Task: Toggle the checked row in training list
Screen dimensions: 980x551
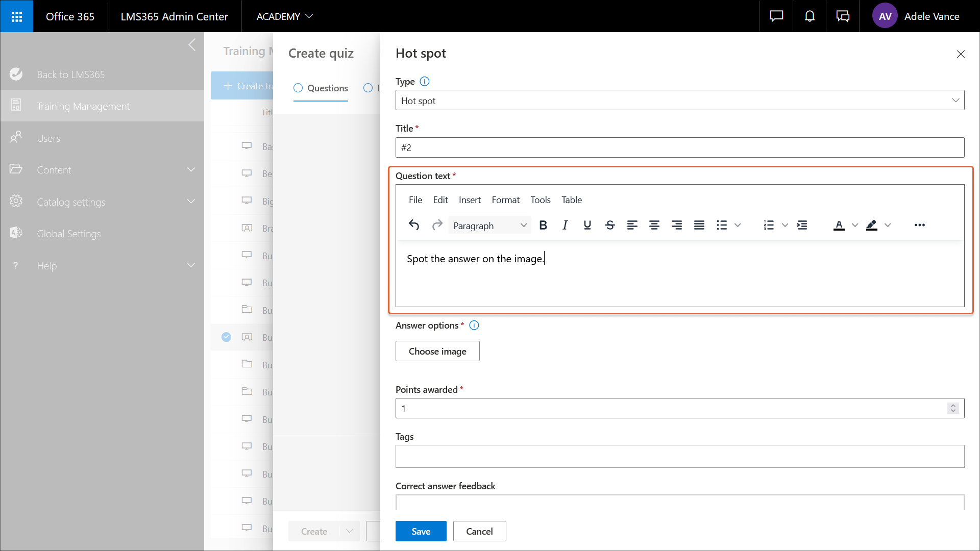Action: 226,337
